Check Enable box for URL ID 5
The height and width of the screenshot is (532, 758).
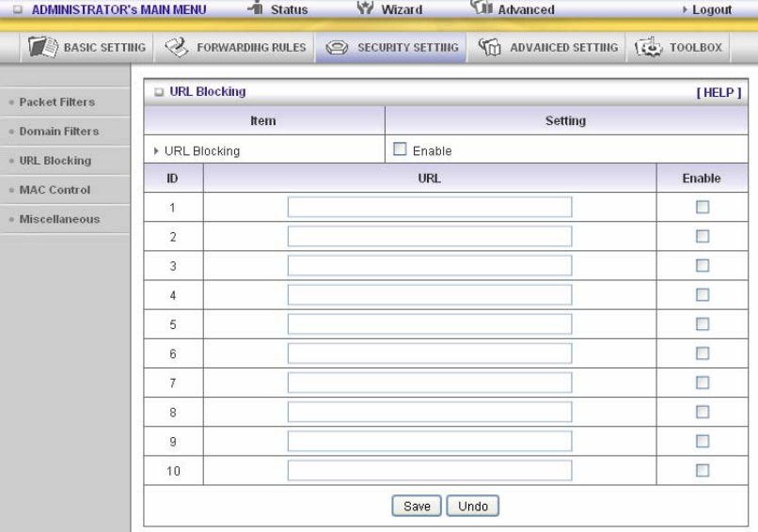(x=703, y=323)
